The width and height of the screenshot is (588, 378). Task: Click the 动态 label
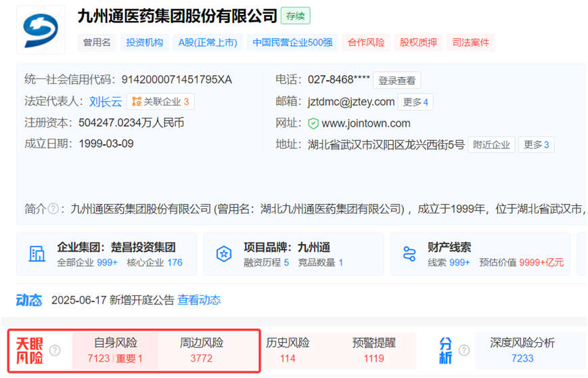click(x=29, y=300)
